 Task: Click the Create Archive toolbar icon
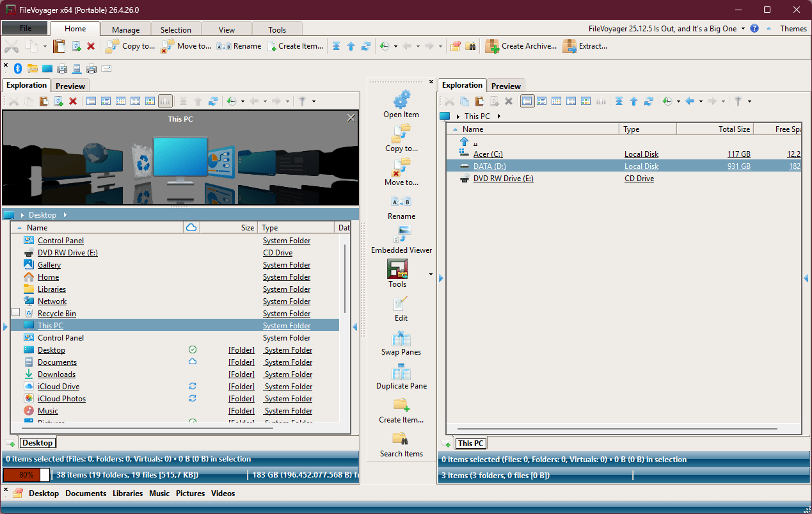(492, 46)
